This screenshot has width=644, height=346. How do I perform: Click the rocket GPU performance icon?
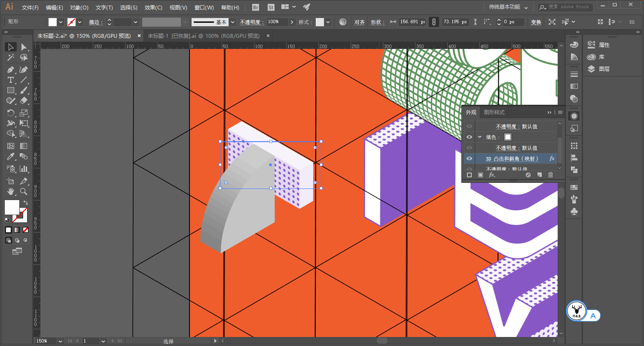(x=306, y=7)
